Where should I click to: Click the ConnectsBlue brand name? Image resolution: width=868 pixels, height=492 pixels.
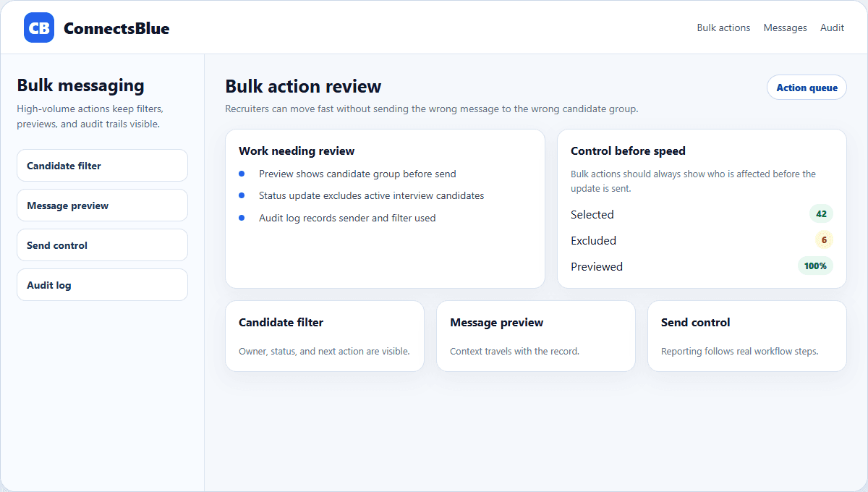click(x=116, y=28)
